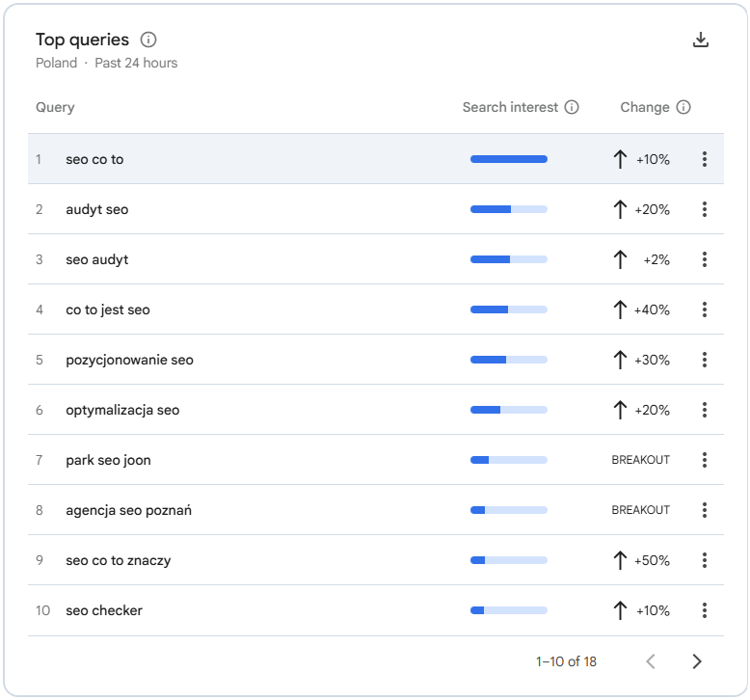The width and height of the screenshot is (750, 700).
Task: Show Change column info icon
Action: click(683, 107)
